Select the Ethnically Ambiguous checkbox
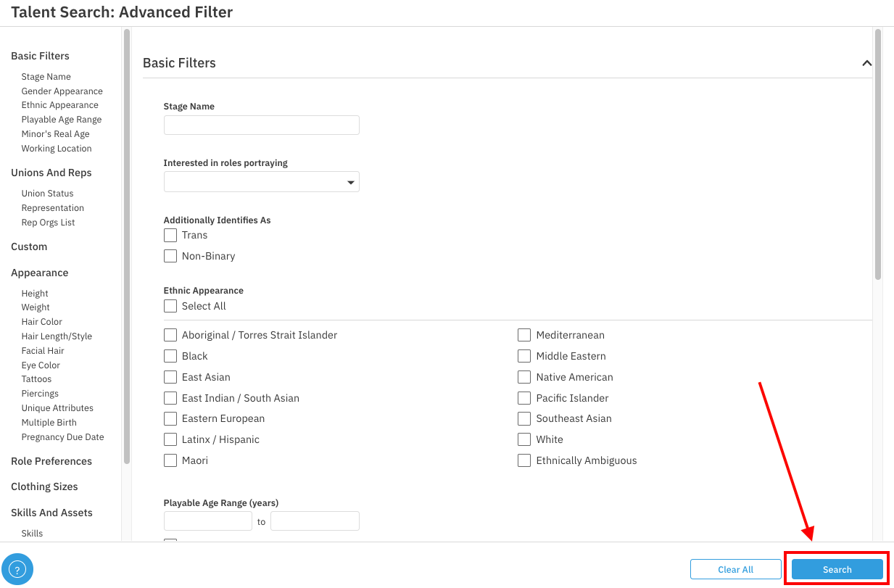Image resolution: width=894 pixels, height=588 pixels. coord(524,460)
